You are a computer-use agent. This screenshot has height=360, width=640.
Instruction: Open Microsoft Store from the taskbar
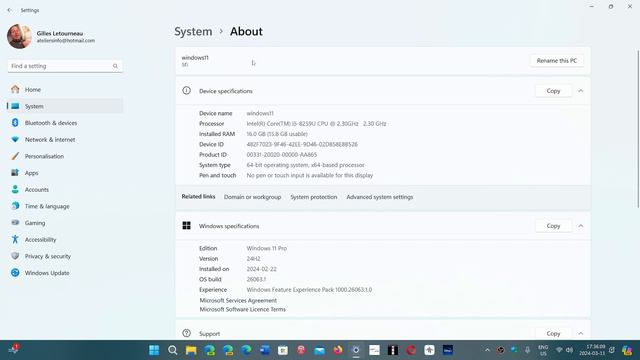click(282, 350)
